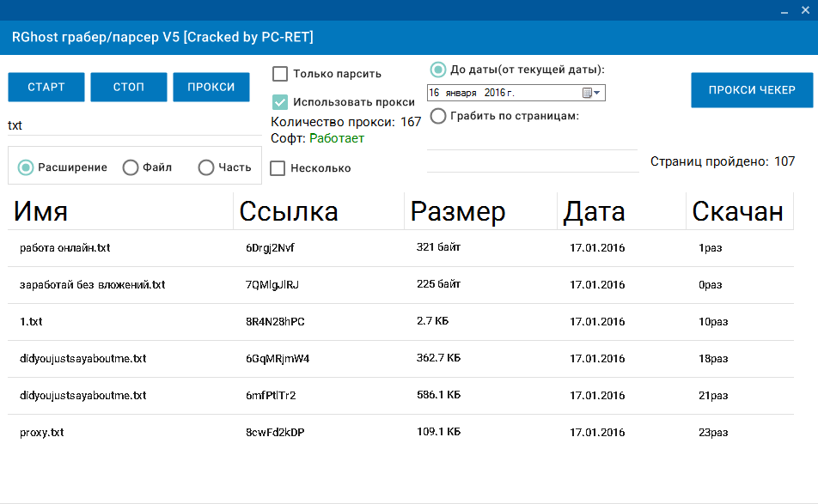Viewport: 818px width, 504px height.
Task: Sort by the Размер column header
Action: [481, 212]
